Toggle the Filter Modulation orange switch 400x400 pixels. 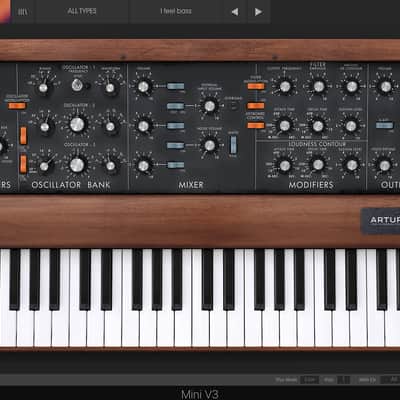(256, 86)
